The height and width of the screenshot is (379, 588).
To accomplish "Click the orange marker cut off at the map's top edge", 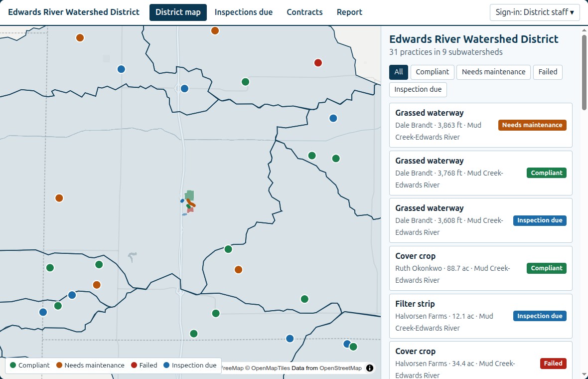I will [x=215, y=30].
